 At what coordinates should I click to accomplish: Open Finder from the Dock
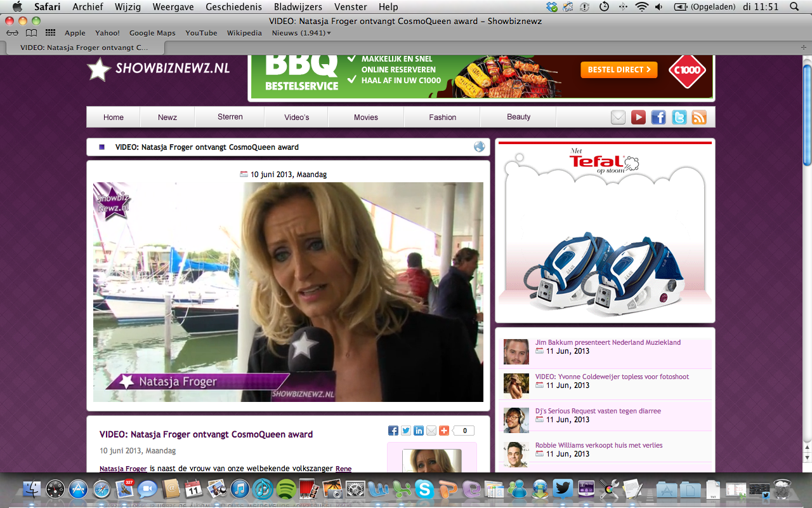click(32, 489)
